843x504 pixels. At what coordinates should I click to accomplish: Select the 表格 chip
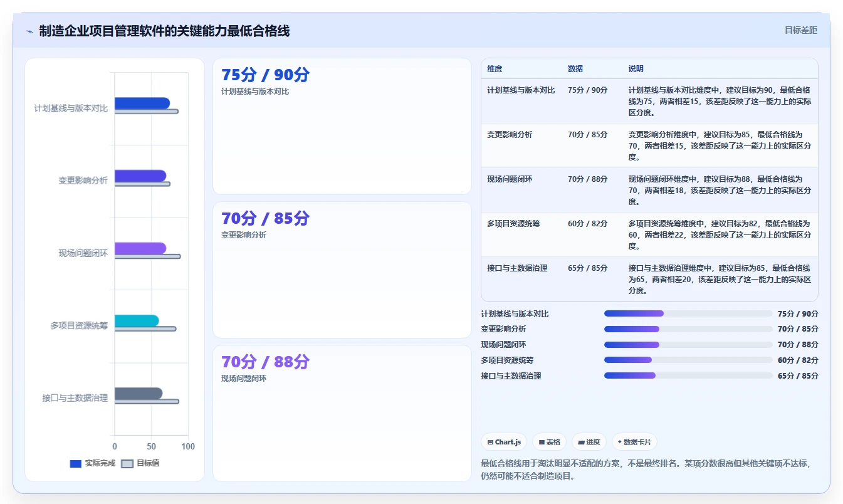550,442
